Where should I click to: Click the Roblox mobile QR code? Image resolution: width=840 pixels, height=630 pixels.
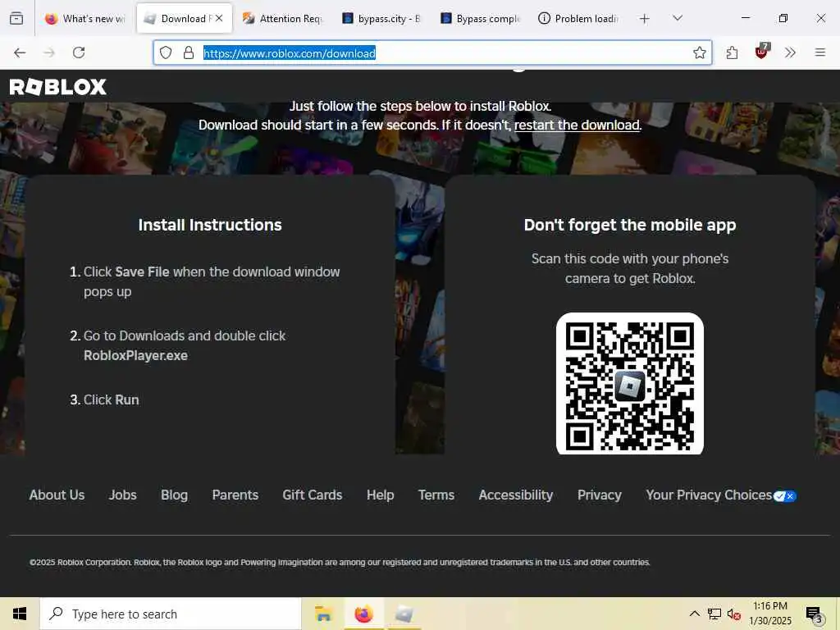click(x=629, y=384)
